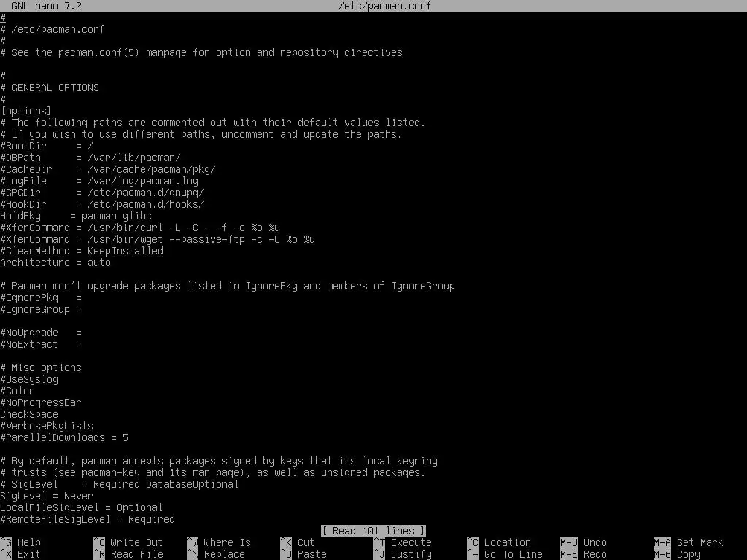
Task: Place cursor on the #NoExtract line
Action: coord(41,344)
